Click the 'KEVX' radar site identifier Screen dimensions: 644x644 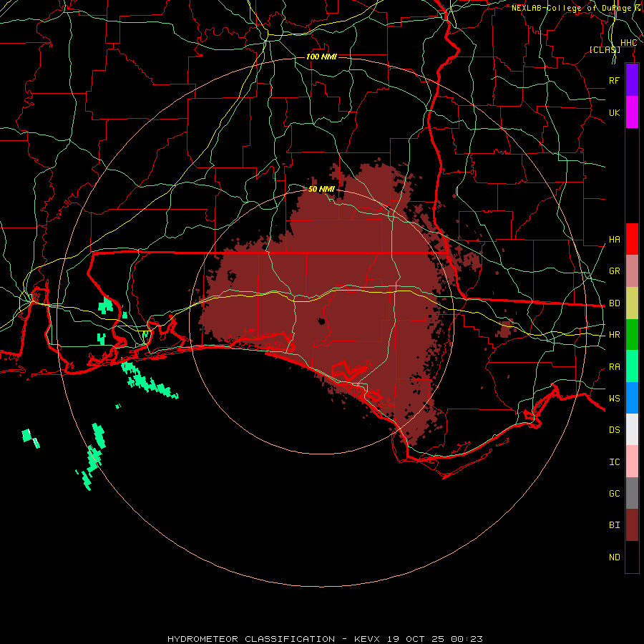(x=367, y=639)
